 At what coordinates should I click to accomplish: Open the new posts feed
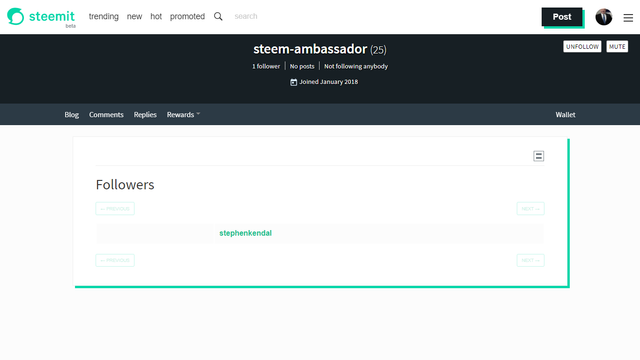(x=134, y=16)
